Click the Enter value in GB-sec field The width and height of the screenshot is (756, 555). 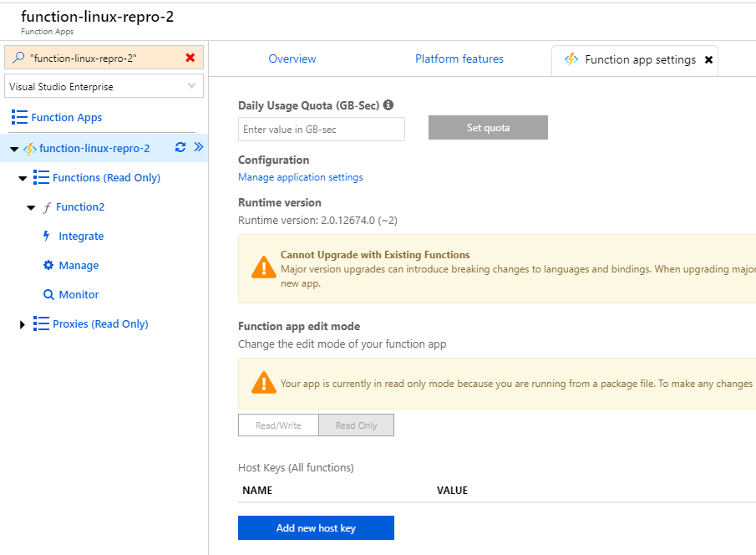click(x=321, y=129)
